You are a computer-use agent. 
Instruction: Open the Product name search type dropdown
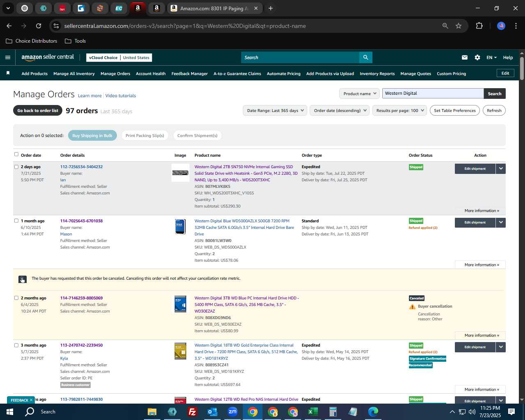coord(360,94)
